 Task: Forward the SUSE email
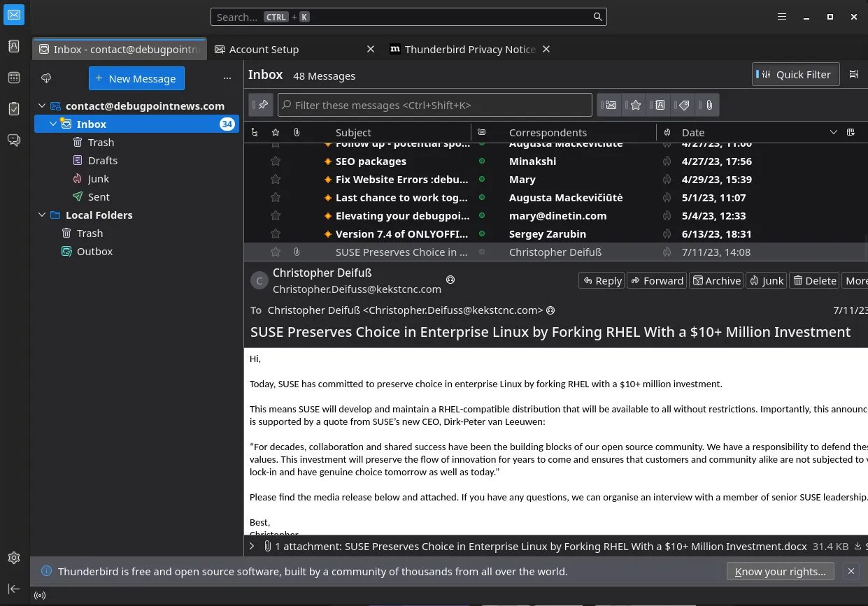(x=657, y=280)
